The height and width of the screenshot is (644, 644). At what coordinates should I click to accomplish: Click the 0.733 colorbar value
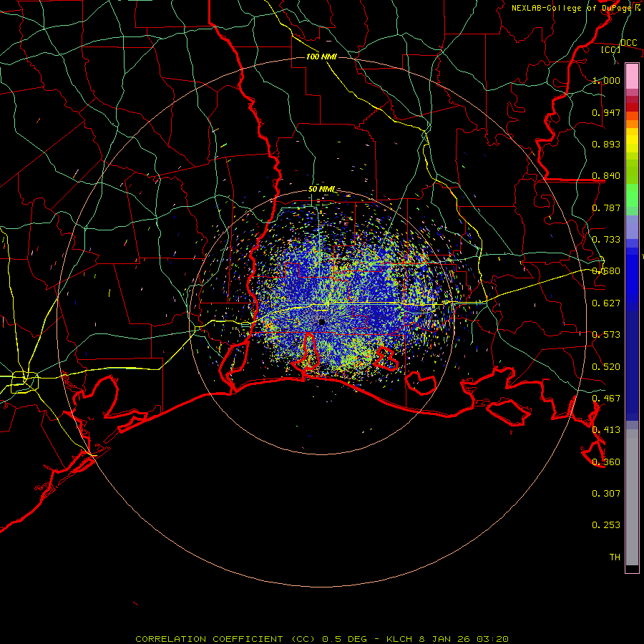tap(606, 240)
